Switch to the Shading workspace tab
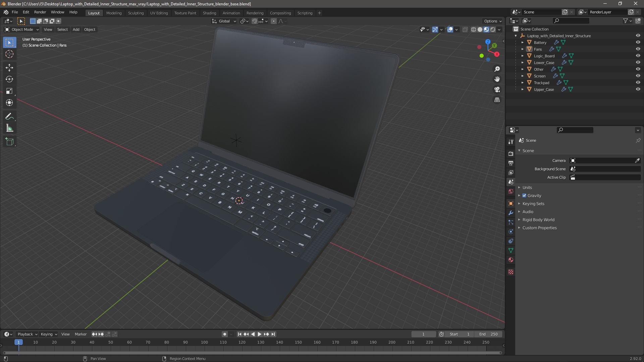Image resolution: width=644 pixels, height=362 pixels. point(209,13)
